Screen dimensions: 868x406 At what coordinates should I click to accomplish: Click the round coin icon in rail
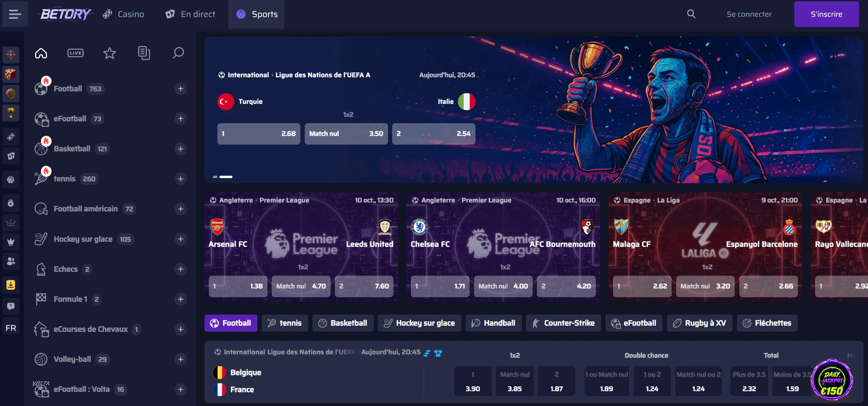[x=11, y=93]
